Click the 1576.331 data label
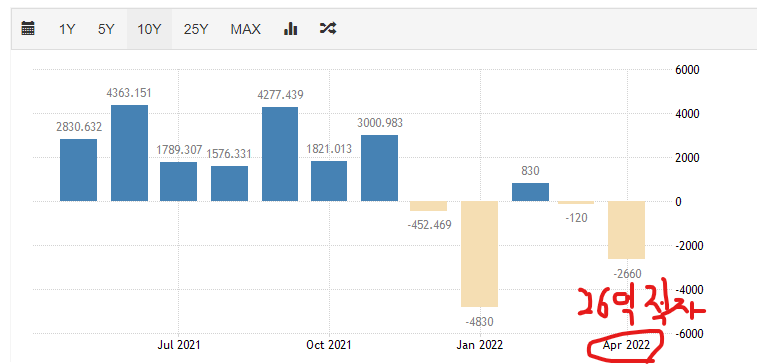 pyautogui.click(x=229, y=154)
